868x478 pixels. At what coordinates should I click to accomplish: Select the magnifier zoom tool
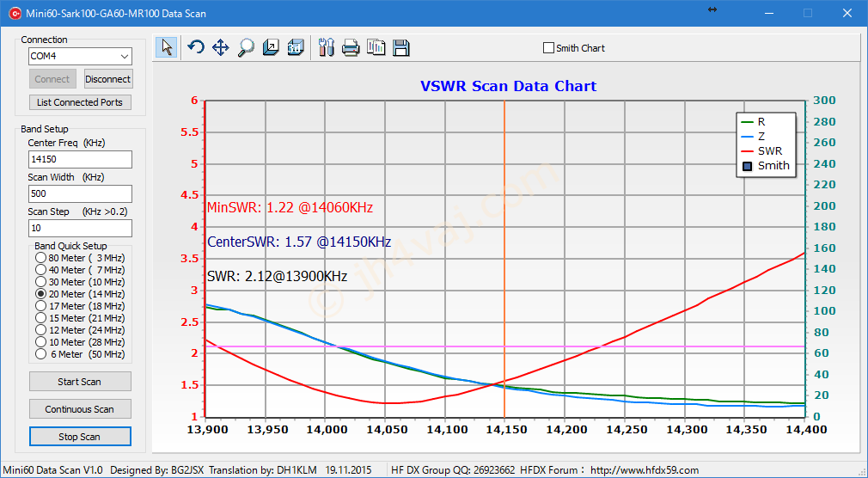click(246, 47)
